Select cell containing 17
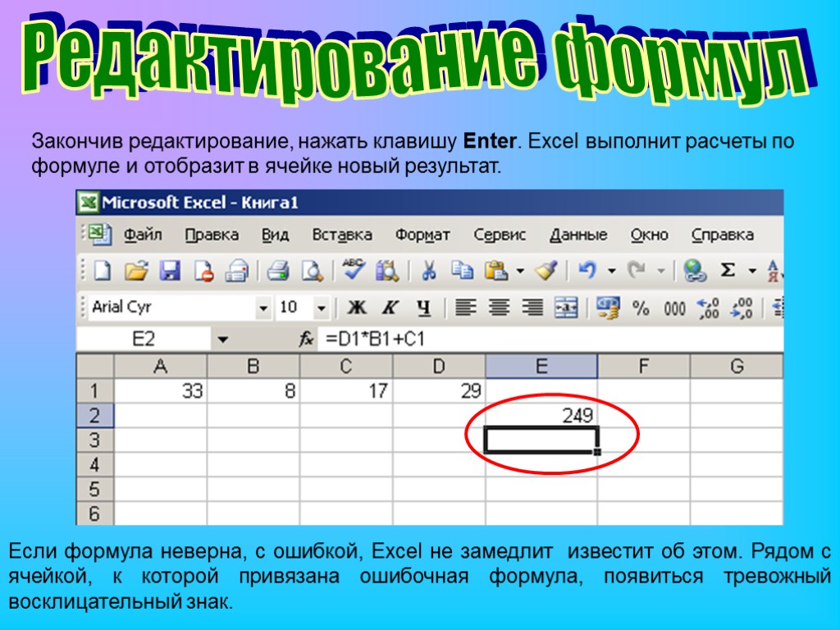The image size is (840, 630). (x=346, y=390)
